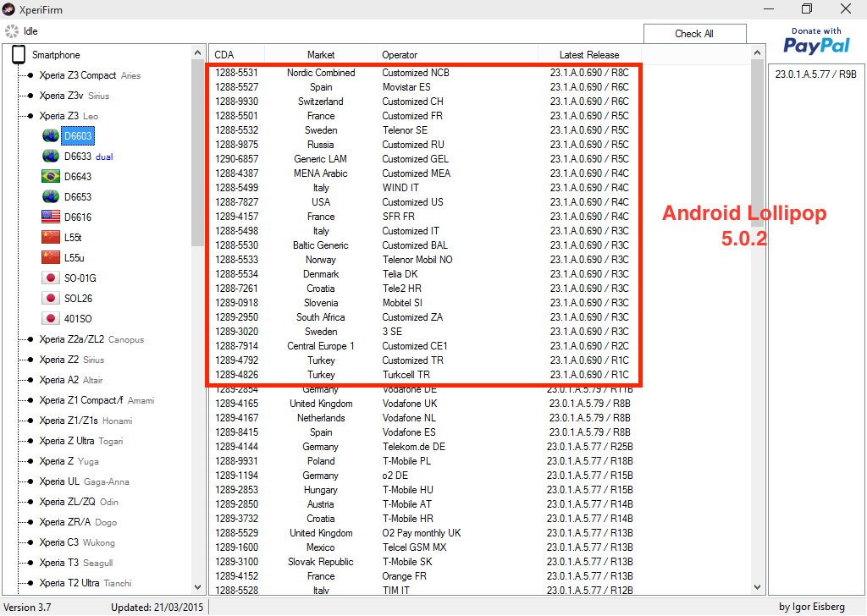Image resolution: width=867 pixels, height=616 pixels.
Task: Select the 1288-5531 Nordic Combined row
Action: [x=425, y=73]
